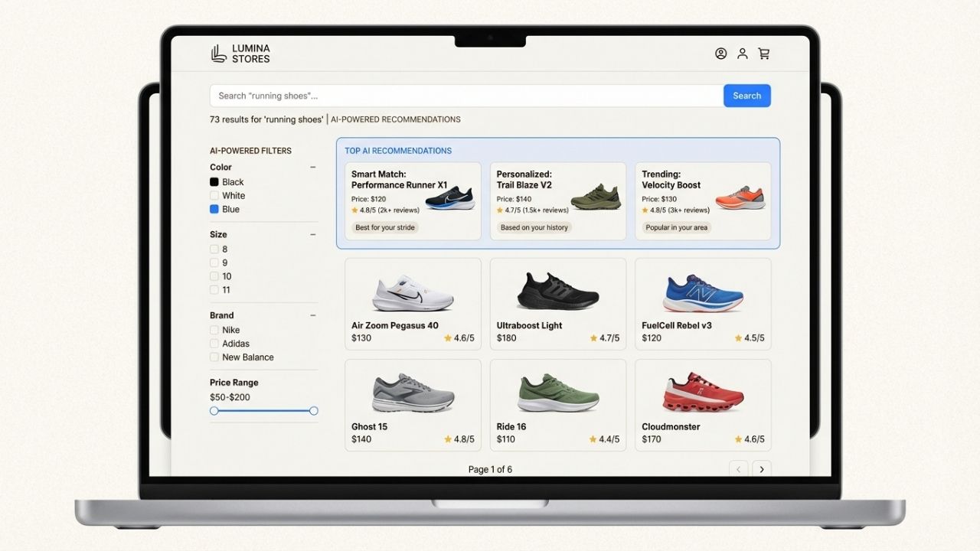
Task: Click the 'Popular in your area' tag
Action: [x=677, y=227]
